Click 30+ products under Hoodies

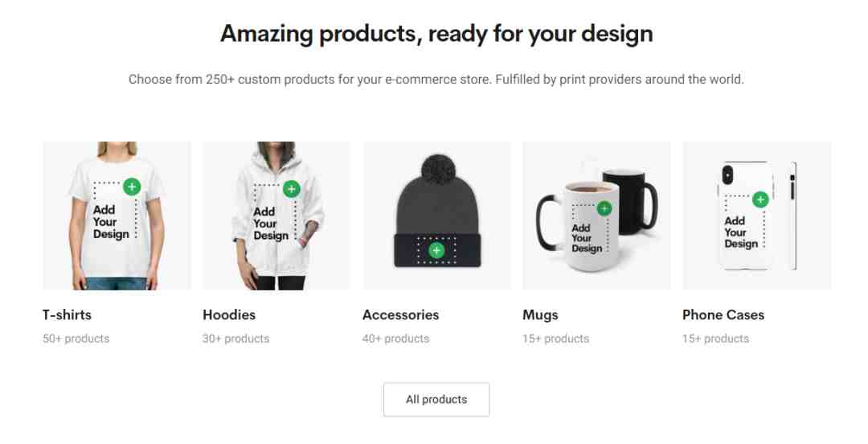coord(235,339)
